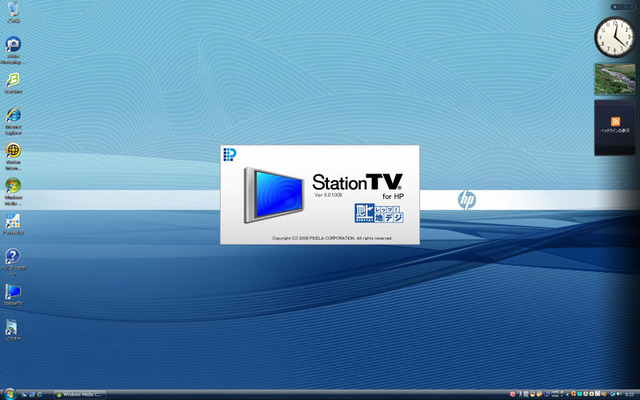Open the volume speaker tray icon
640x400 pixels.
click(620, 394)
